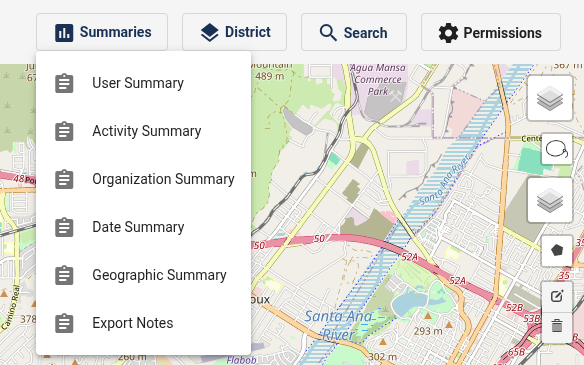Click the clipboard icon beside Export Notes

[64, 323]
